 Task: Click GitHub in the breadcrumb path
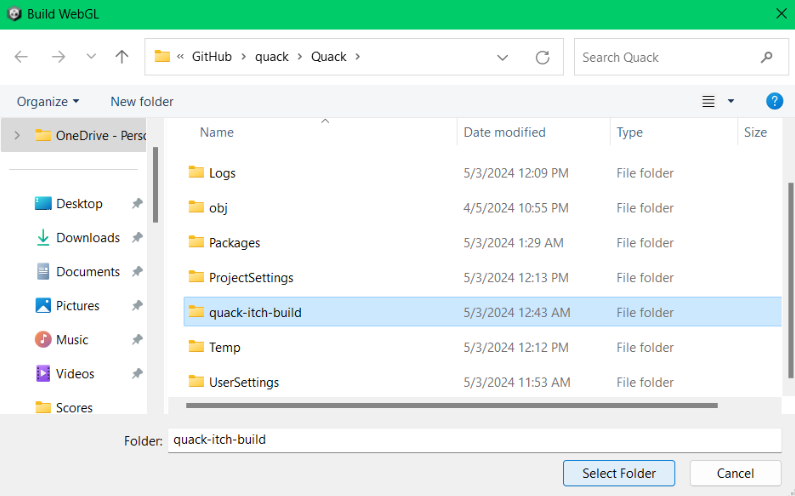(x=211, y=57)
